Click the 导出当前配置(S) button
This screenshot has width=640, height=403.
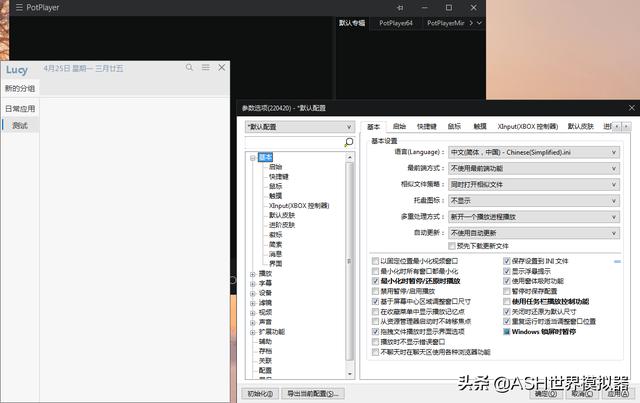pyautogui.click(x=313, y=394)
